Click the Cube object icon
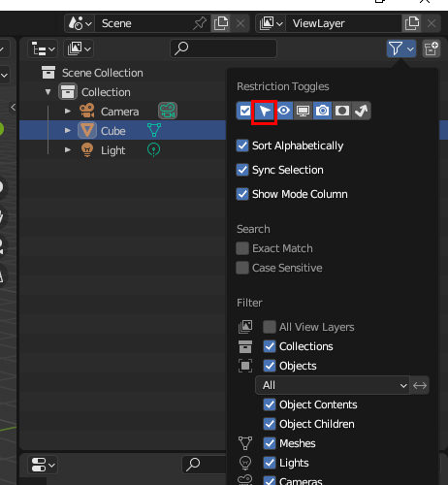448x485 pixels. [87, 130]
